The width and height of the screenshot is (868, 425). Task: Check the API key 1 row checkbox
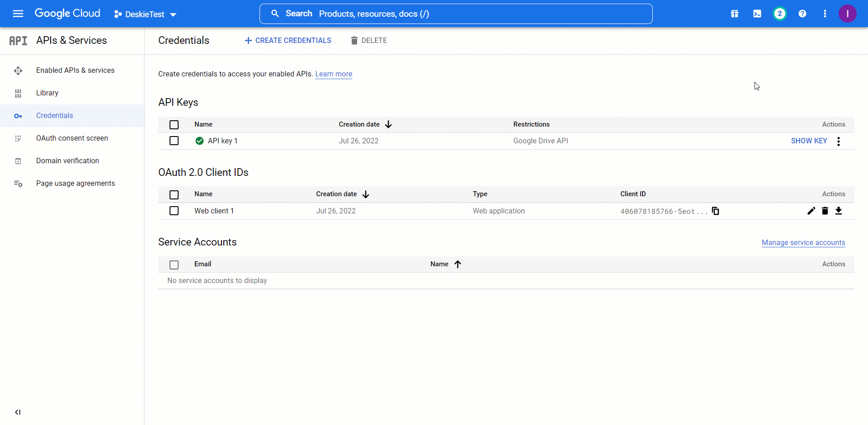point(174,141)
